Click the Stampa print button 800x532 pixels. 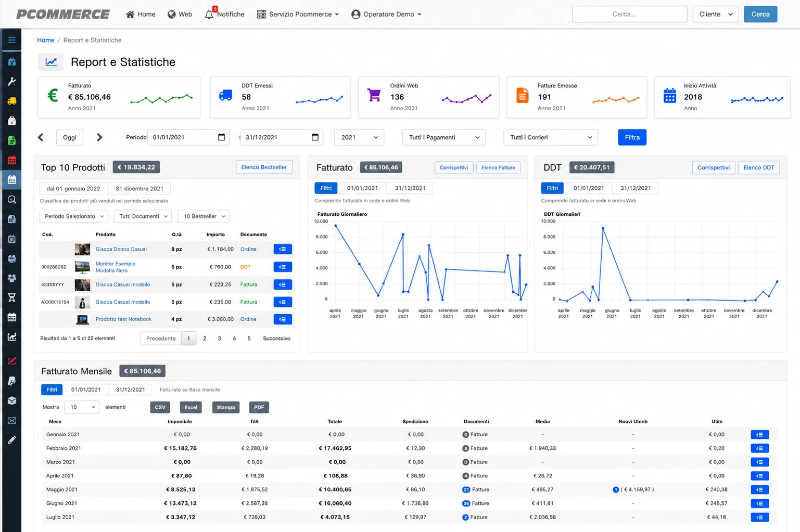click(226, 407)
